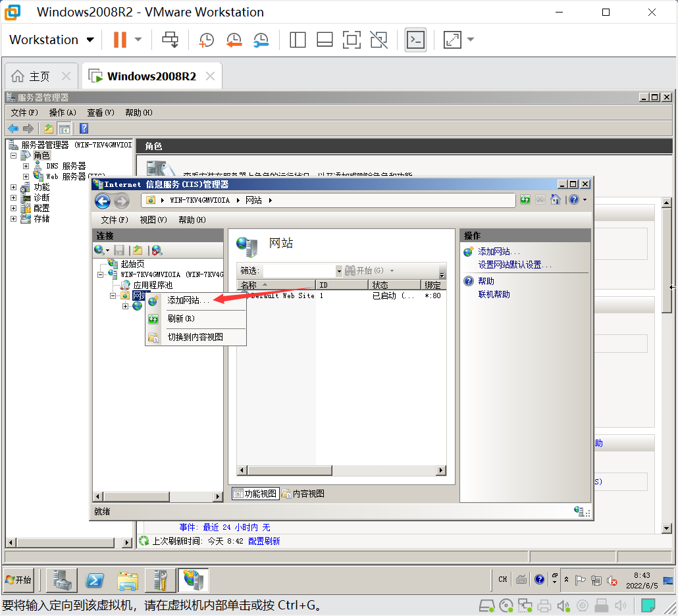Open the 操作(A) menu in Server Manager
Screen dimensions: 678x616
tap(63, 113)
